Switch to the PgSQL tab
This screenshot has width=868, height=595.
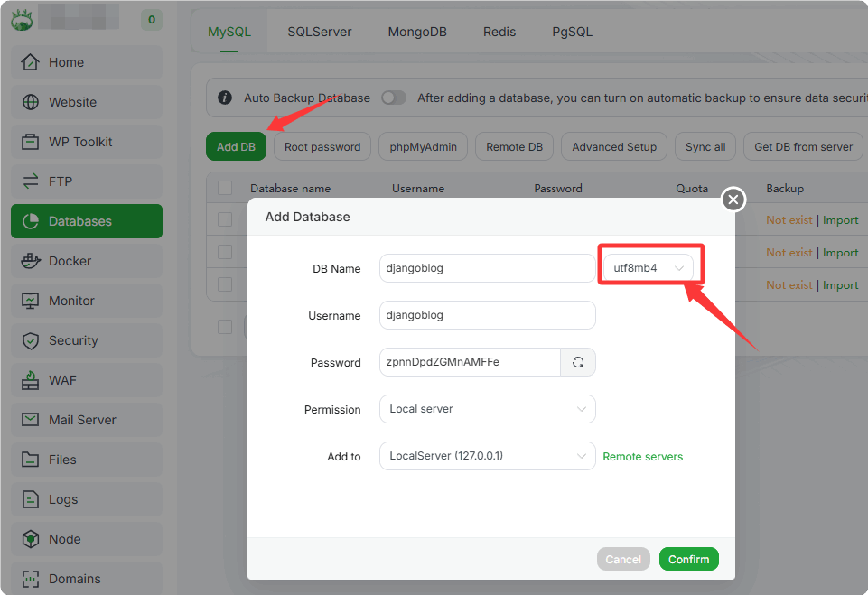click(x=573, y=33)
